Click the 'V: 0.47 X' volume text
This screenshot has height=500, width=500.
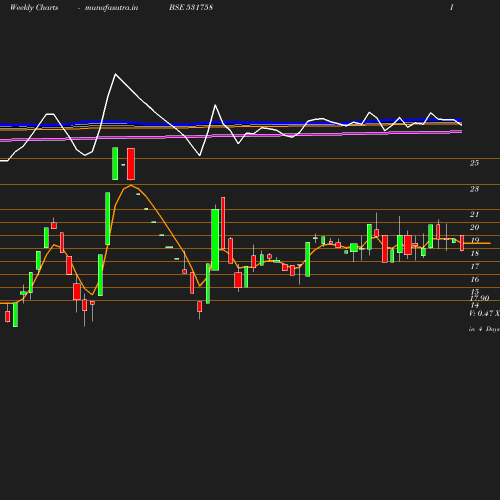(484, 313)
